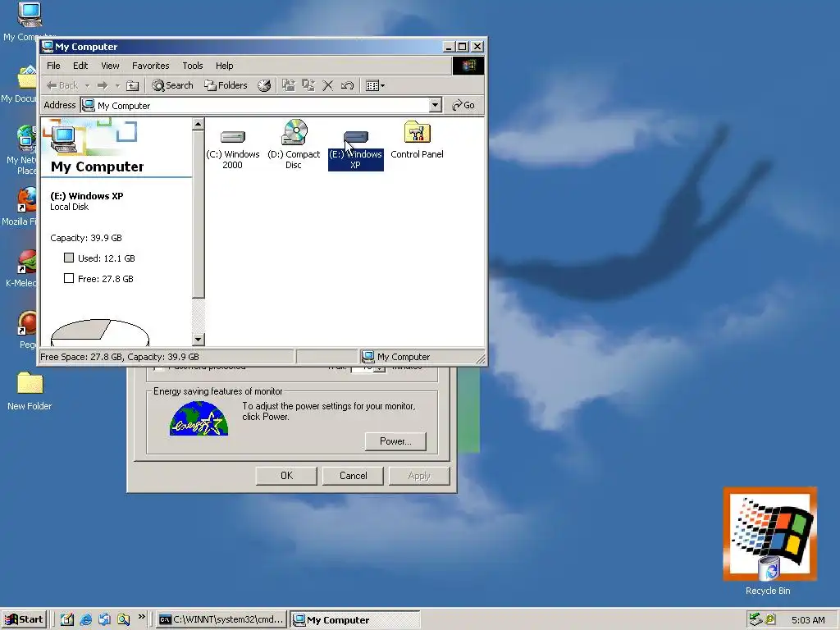Image resolution: width=840 pixels, height=630 pixels.
Task: Click the disk usage pie chart
Action: pyautogui.click(x=99, y=333)
